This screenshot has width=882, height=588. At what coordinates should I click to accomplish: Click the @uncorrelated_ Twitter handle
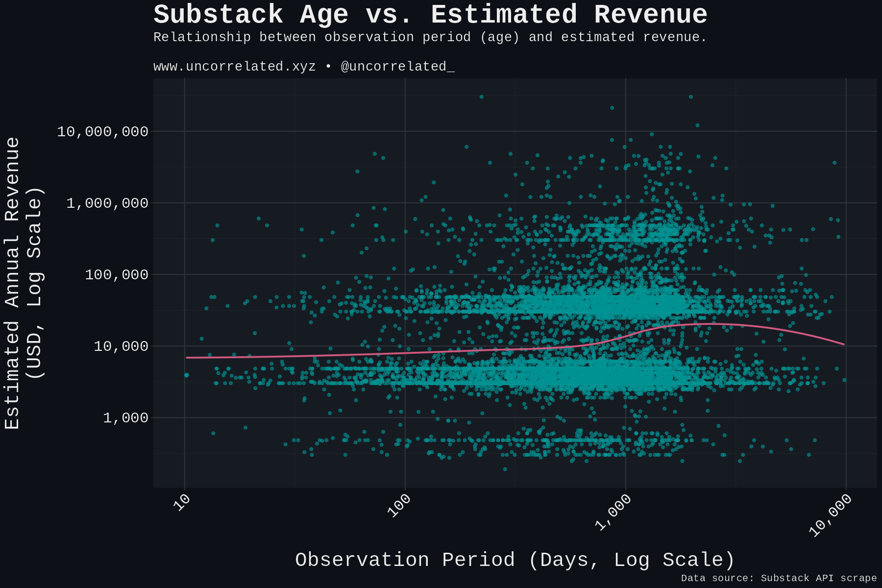click(x=398, y=66)
